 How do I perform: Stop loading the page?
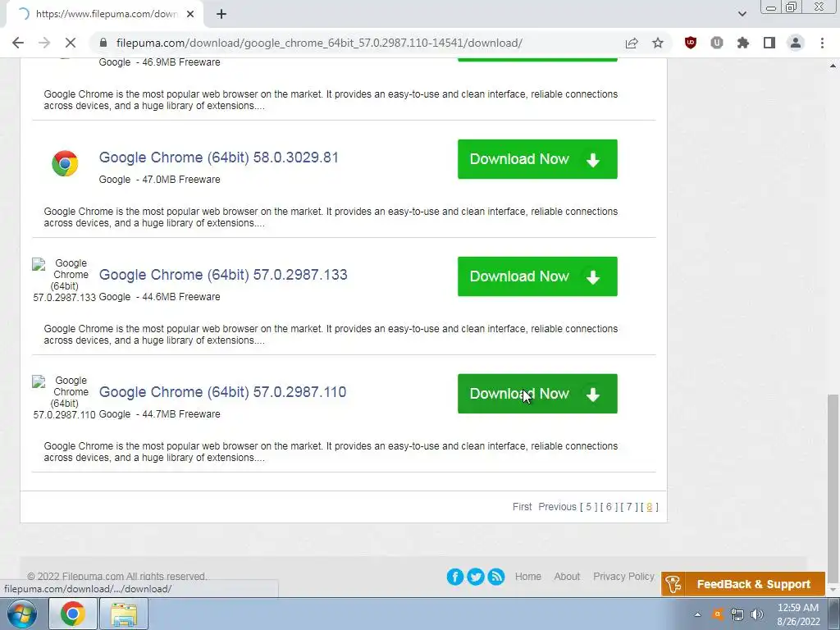click(71, 43)
